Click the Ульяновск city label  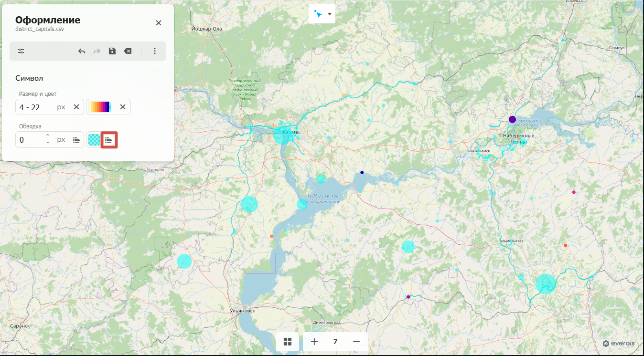pyautogui.click(x=241, y=311)
